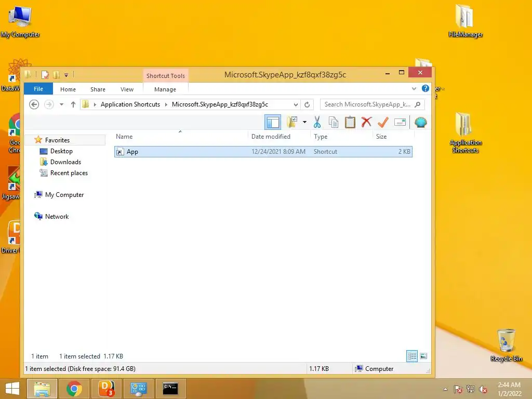This screenshot has height=399, width=532.
Task: Click the rename toolbar icon
Action: [400, 122]
